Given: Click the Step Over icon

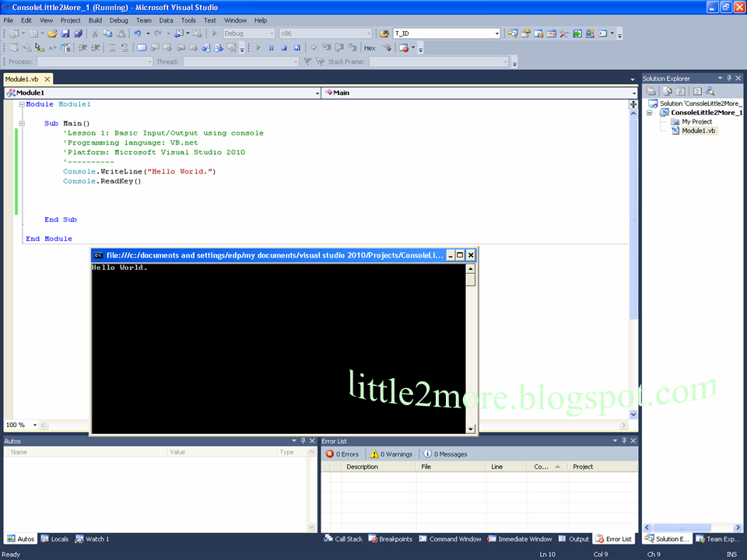Looking at the screenshot, I should tap(339, 47).
